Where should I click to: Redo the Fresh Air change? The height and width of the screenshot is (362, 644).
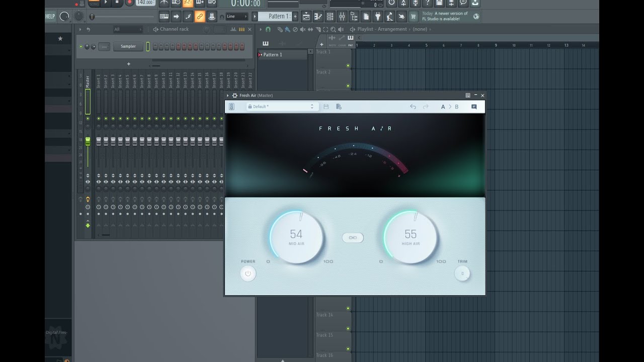point(426,107)
